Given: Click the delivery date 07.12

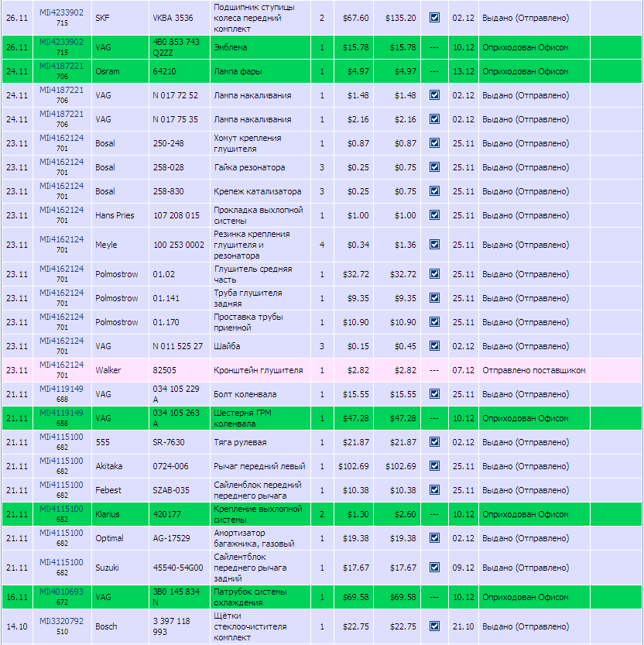Looking at the screenshot, I should [463, 370].
